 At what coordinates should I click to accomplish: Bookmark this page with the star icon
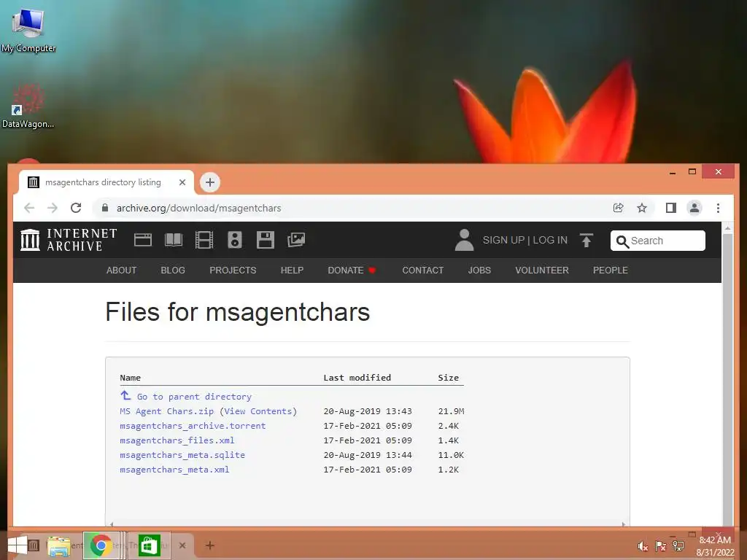[x=642, y=208]
